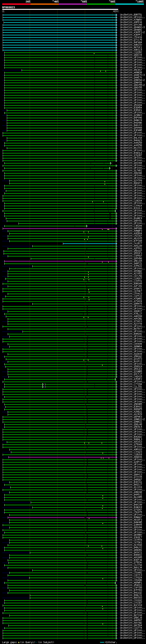Select hit label UniRef100_B4FAQ4
The height and width of the screenshot is (644, 146).
pos(131,42)
